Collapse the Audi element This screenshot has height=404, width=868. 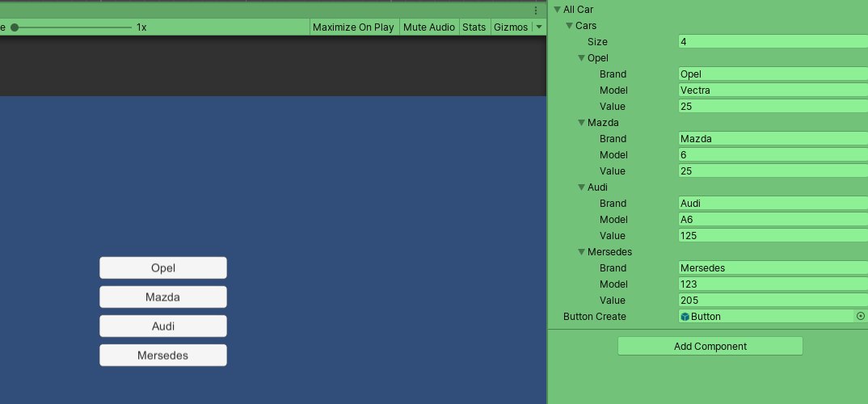581,187
